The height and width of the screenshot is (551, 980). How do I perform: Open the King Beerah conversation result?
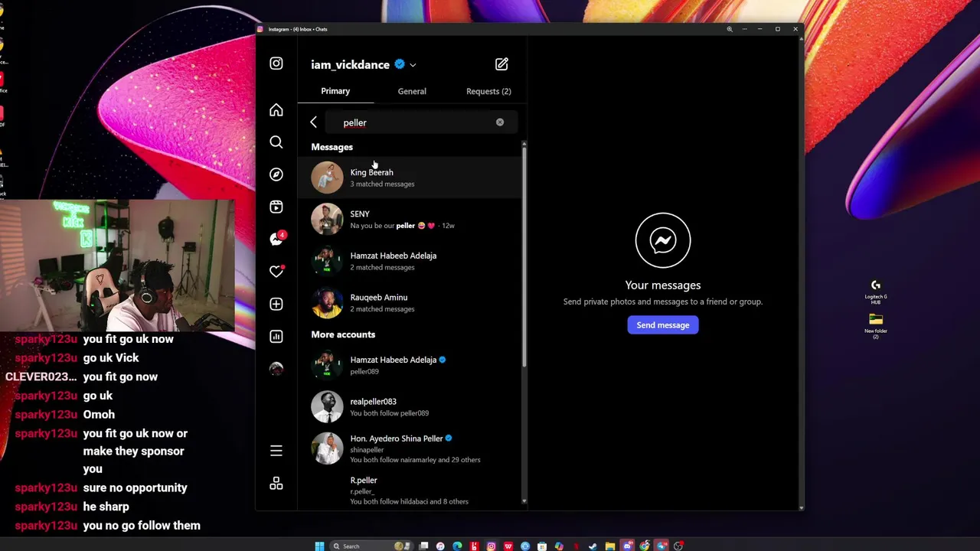coord(410,178)
